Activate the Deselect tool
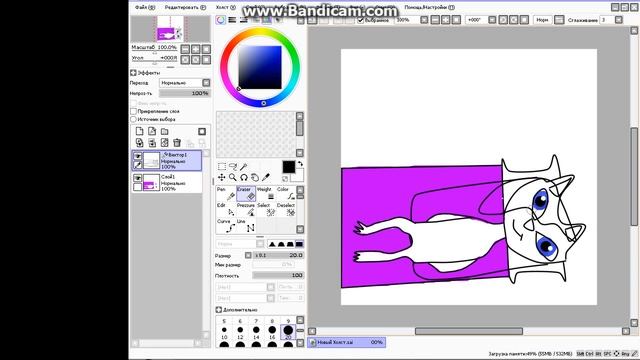This screenshot has width=640, height=360. click(286, 210)
